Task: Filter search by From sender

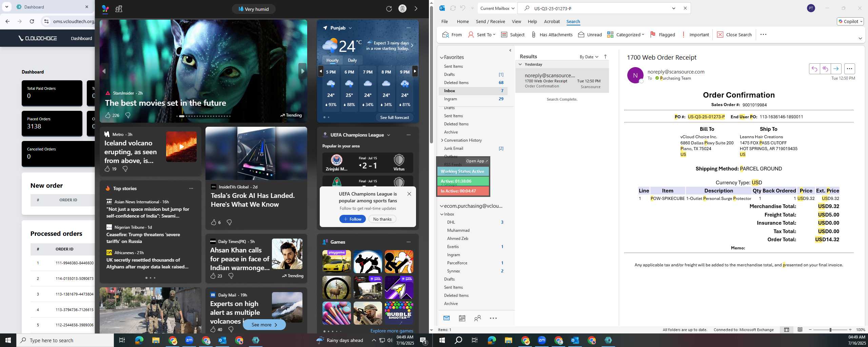Action: pyautogui.click(x=452, y=35)
